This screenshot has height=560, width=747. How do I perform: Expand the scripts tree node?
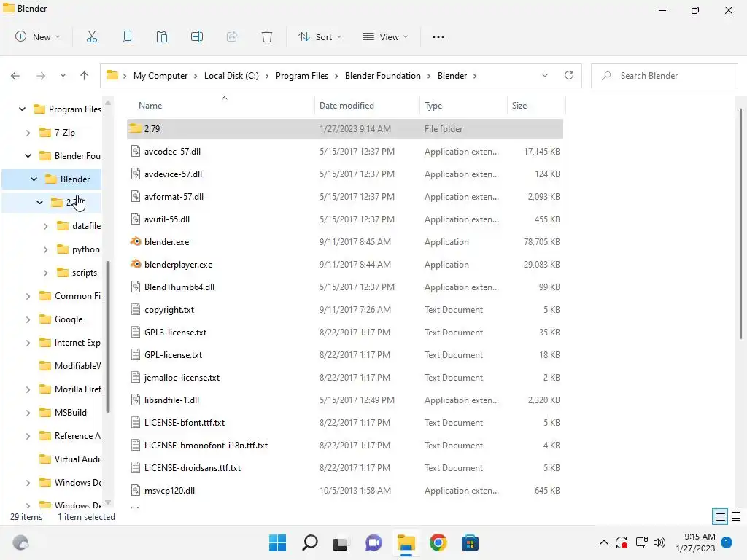pyautogui.click(x=46, y=273)
